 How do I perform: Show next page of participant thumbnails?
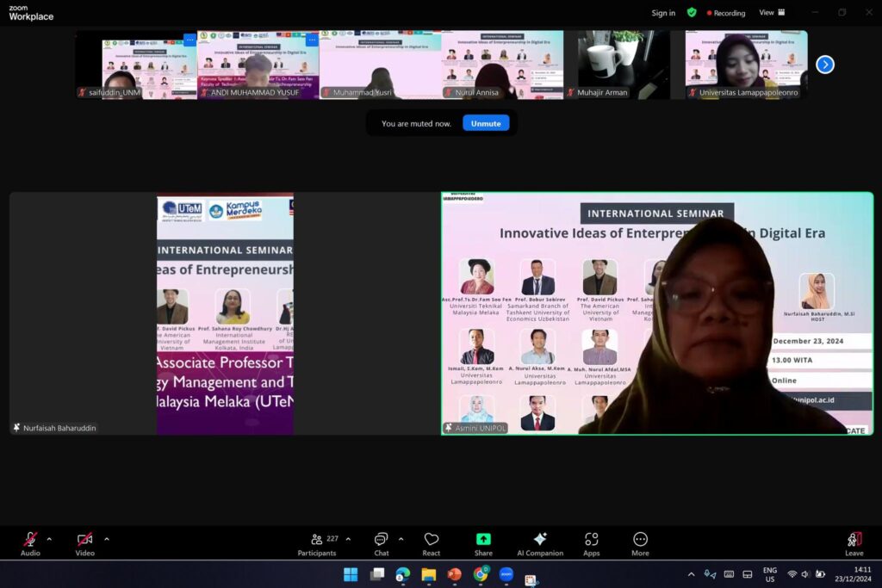824,65
